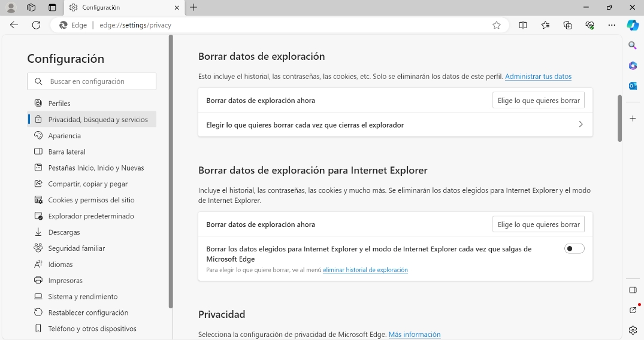644x340 pixels.
Task: Toggle clearing Internet Explorer data on exit
Action: [574, 248]
